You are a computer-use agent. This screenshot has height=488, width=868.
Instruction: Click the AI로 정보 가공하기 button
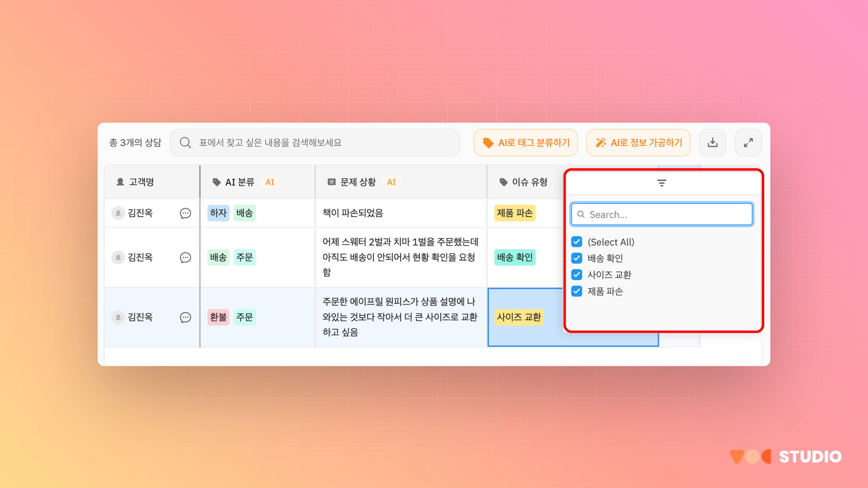tap(638, 142)
